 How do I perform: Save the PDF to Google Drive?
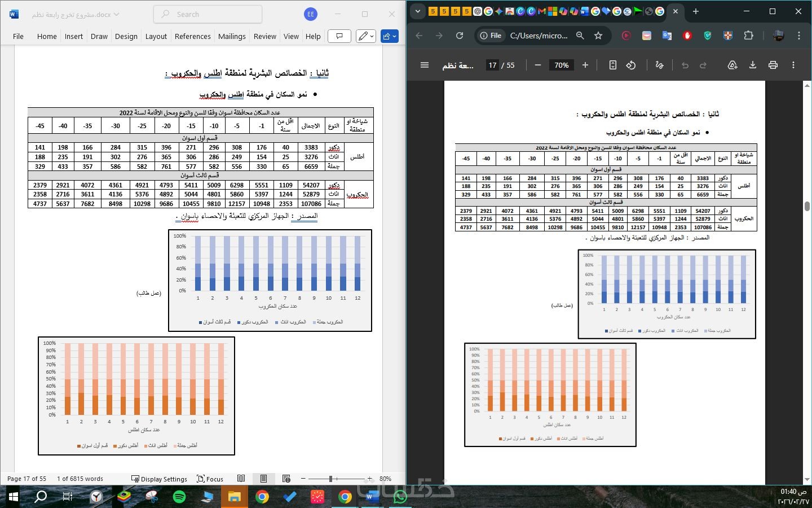pyautogui.click(x=732, y=65)
